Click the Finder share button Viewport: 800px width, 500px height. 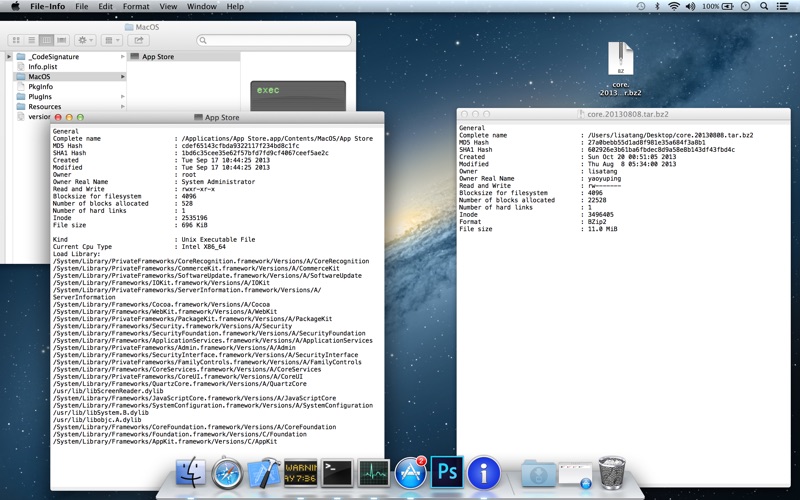coord(138,40)
